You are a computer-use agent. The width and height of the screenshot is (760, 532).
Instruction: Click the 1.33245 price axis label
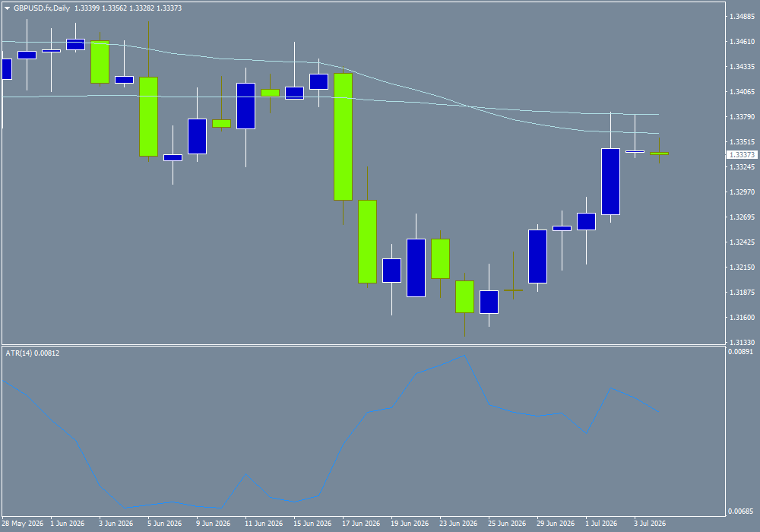pyautogui.click(x=742, y=167)
